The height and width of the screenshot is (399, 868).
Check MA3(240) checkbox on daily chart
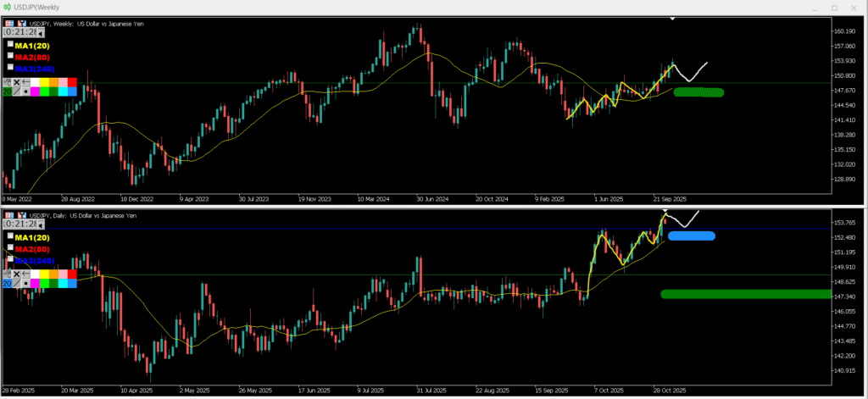[10, 259]
